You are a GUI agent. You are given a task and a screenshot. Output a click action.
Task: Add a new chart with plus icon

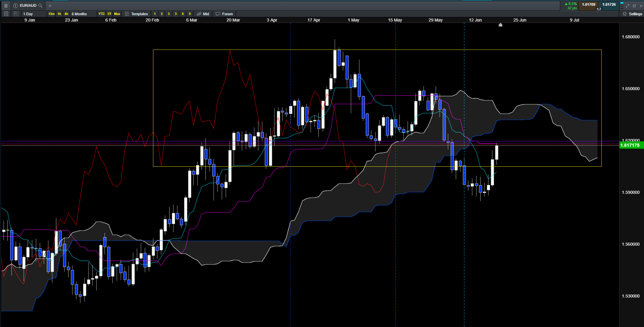(x=50, y=6)
